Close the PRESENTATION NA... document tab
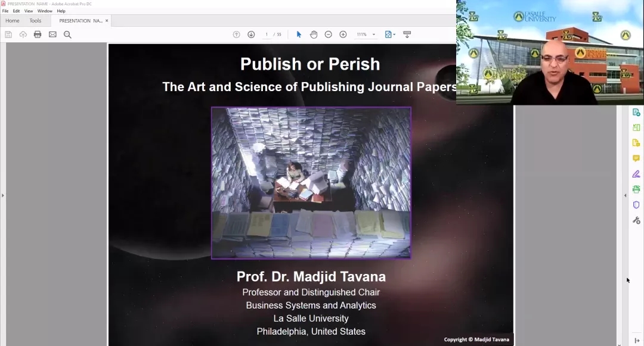644x346 pixels. [x=107, y=20]
